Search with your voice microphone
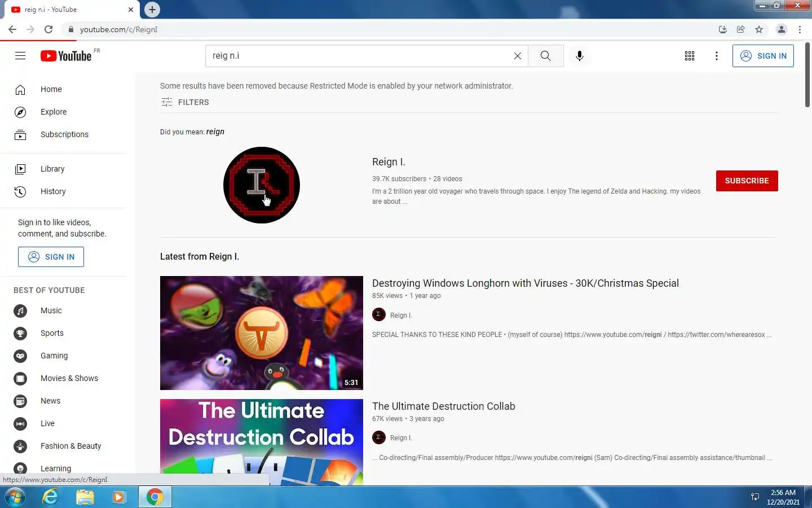 (579, 56)
